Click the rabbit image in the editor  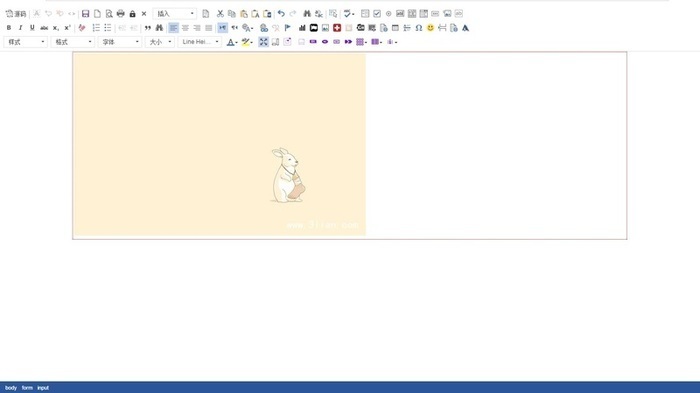point(219,144)
